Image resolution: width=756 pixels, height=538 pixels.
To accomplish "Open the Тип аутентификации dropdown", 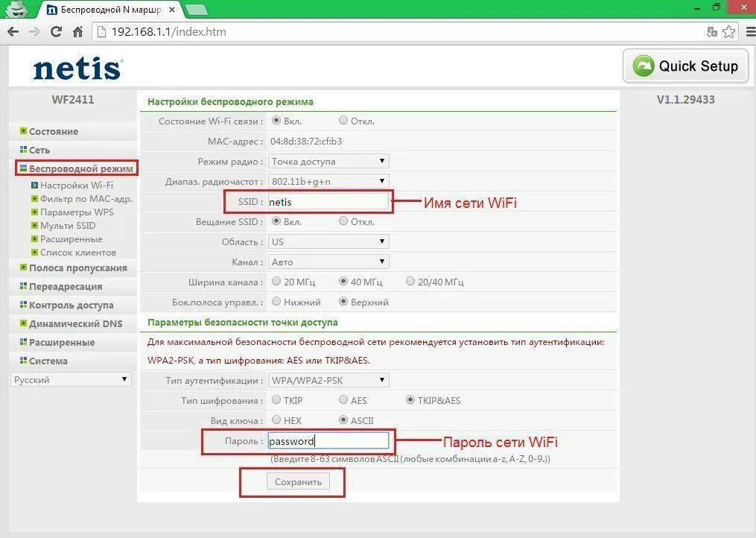I will tap(328, 380).
